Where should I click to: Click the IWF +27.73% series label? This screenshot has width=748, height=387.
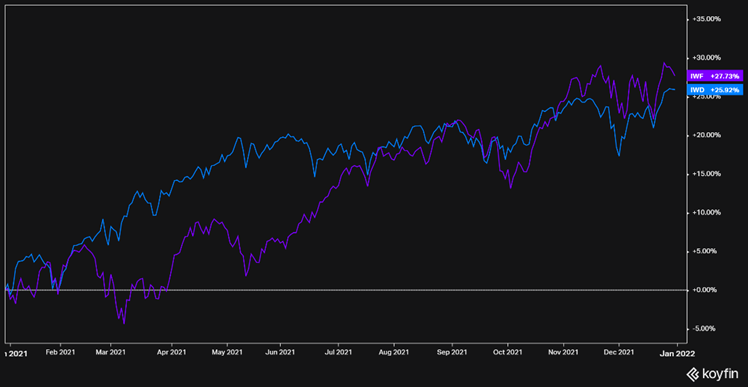coord(714,76)
